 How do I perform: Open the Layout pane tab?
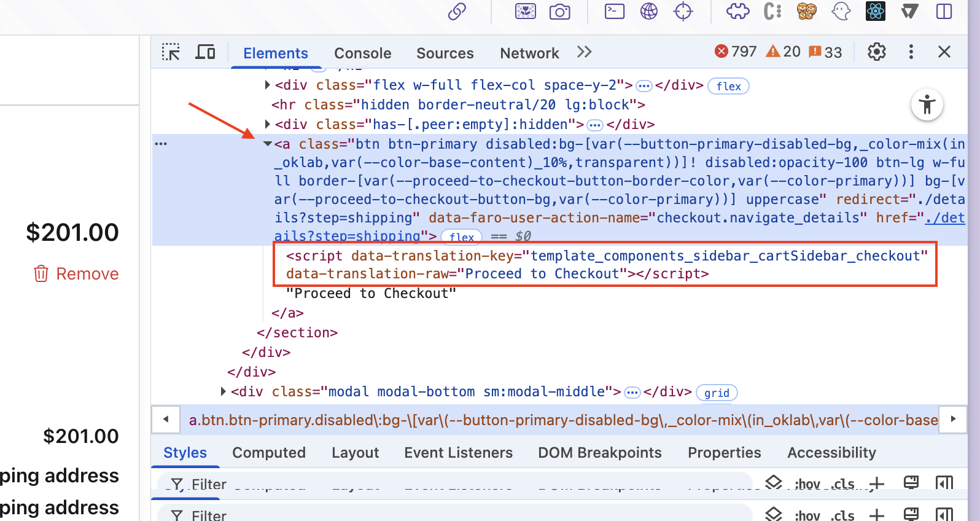pos(356,453)
